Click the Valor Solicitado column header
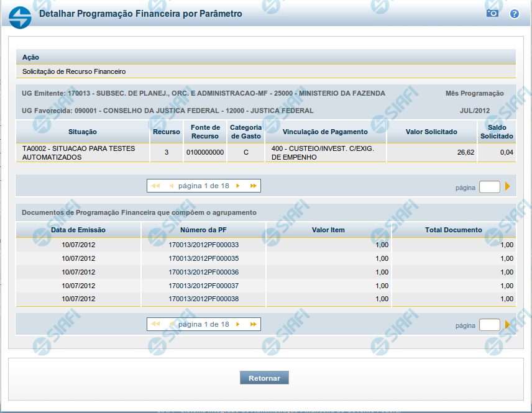The image size is (532, 413). (x=431, y=132)
